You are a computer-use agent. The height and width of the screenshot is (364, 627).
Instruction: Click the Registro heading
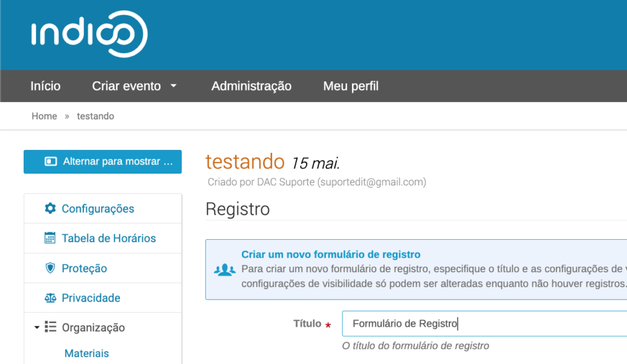click(238, 209)
